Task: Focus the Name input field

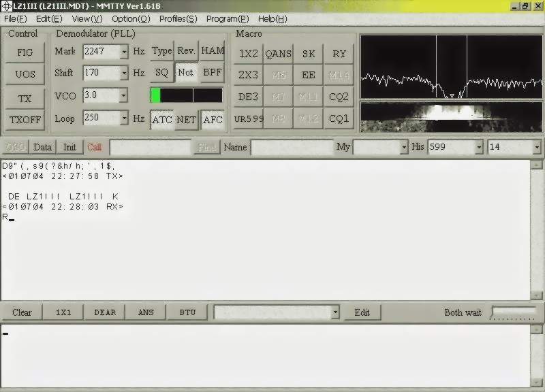Action: click(x=292, y=147)
